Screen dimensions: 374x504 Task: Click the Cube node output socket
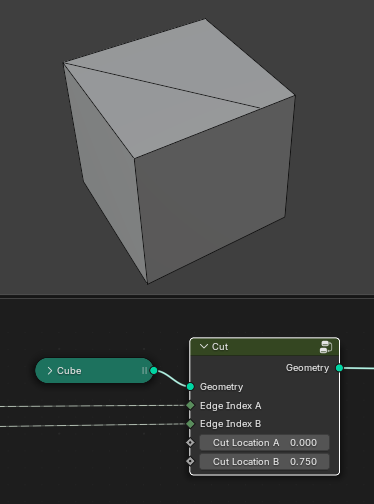tap(154, 370)
